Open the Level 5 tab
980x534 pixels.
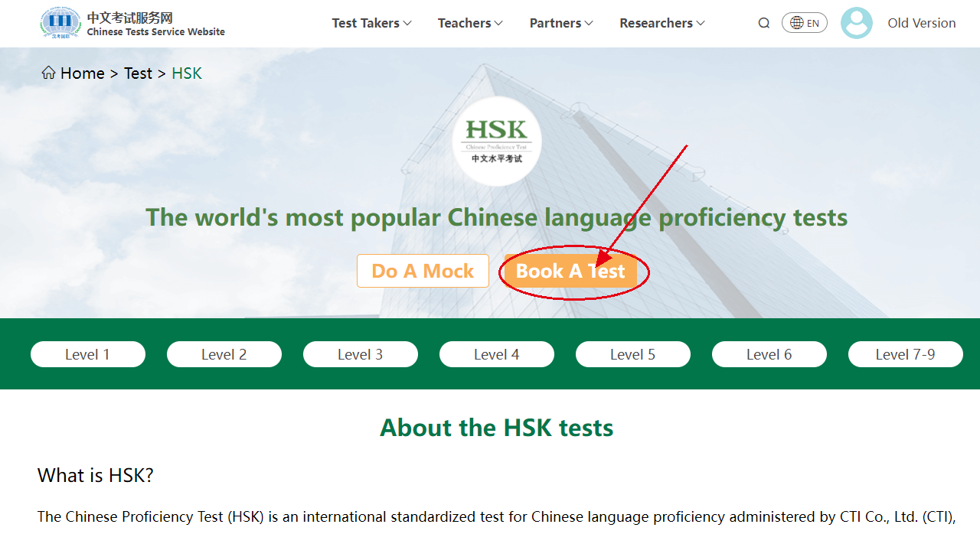pyautogui.click(x=633, y=354)
